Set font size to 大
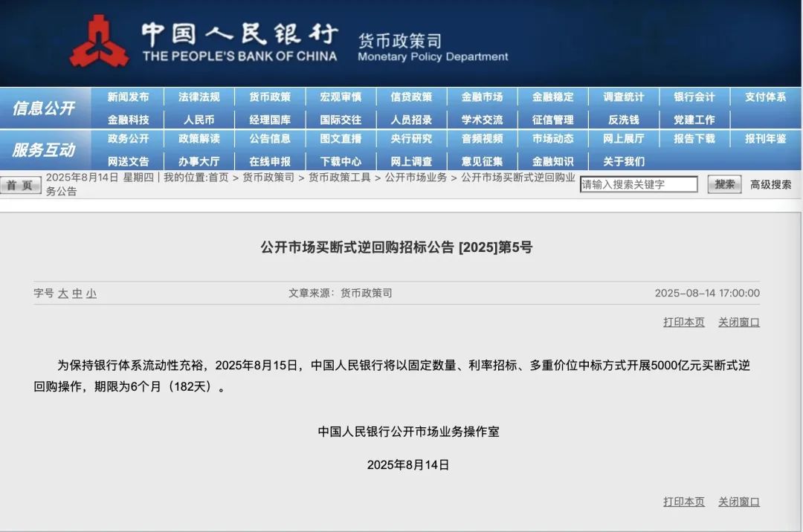 (63, 293)
